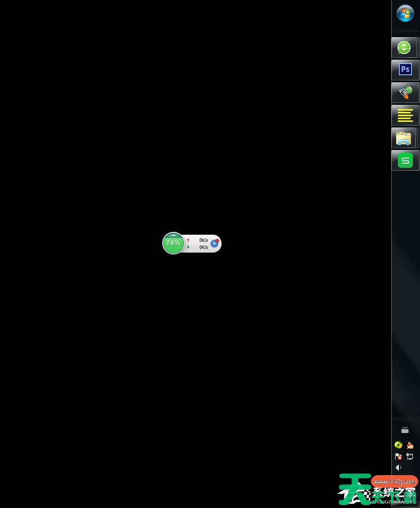The height and width of the screenshot is (508, 420).
Task: Click the yellow lines app taskbar button
Action: tap(405, 115)
